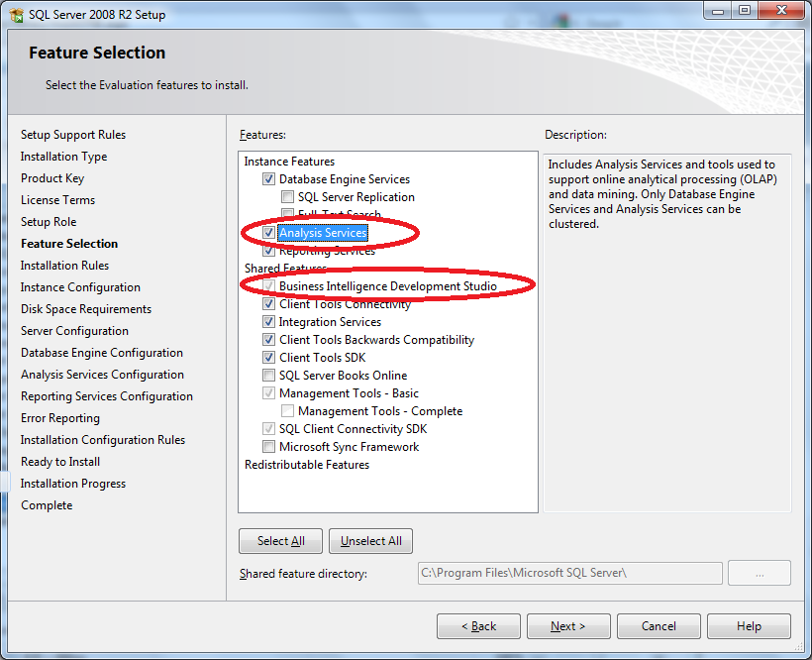
Task: Click the feature description text box
Action: (667, 333)
